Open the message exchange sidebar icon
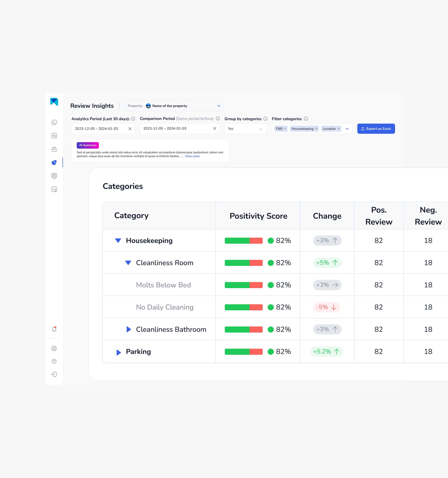The height and width of the screenshot is (478, 448). [54, 136]
